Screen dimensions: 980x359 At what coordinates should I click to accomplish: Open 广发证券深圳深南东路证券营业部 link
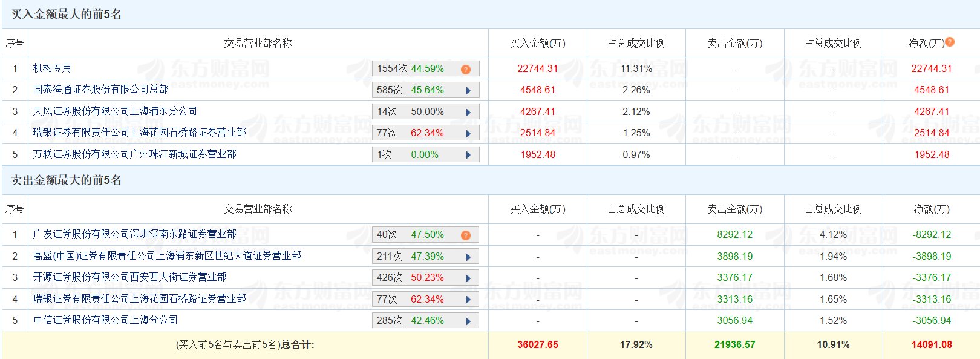(134, 234)
